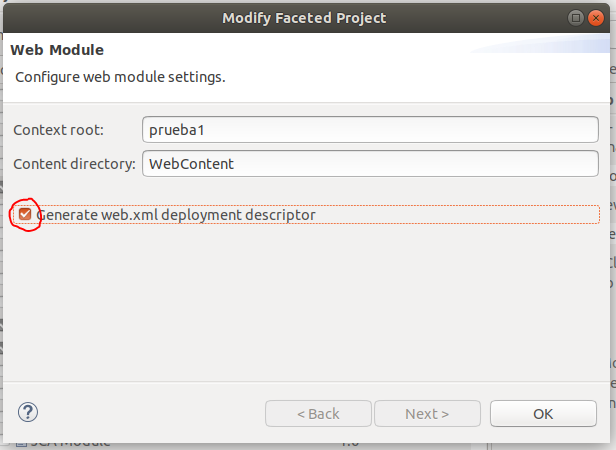
Task: Uncheck Generate web.xml deployment descriptor checkbox
Action: point(25,214)
